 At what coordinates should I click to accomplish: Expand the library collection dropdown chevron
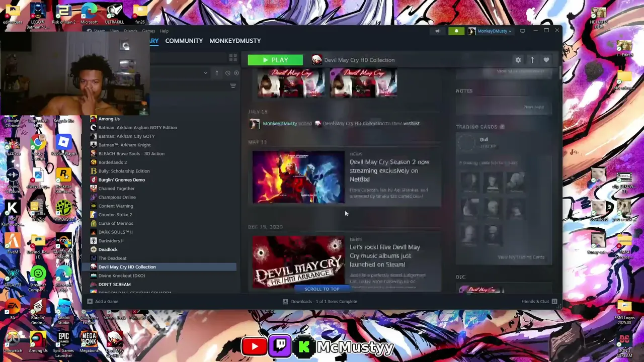pyautogui.click(x=205, y=73)
